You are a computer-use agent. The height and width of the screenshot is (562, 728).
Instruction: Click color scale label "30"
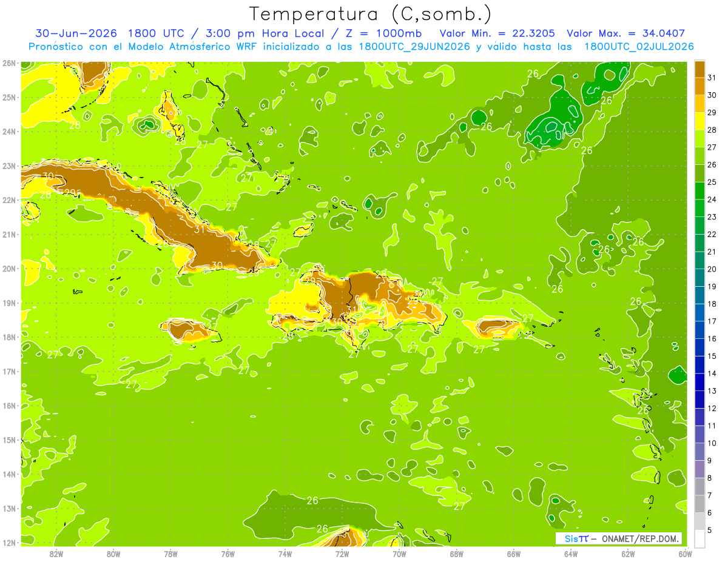[x=712, y=95]
